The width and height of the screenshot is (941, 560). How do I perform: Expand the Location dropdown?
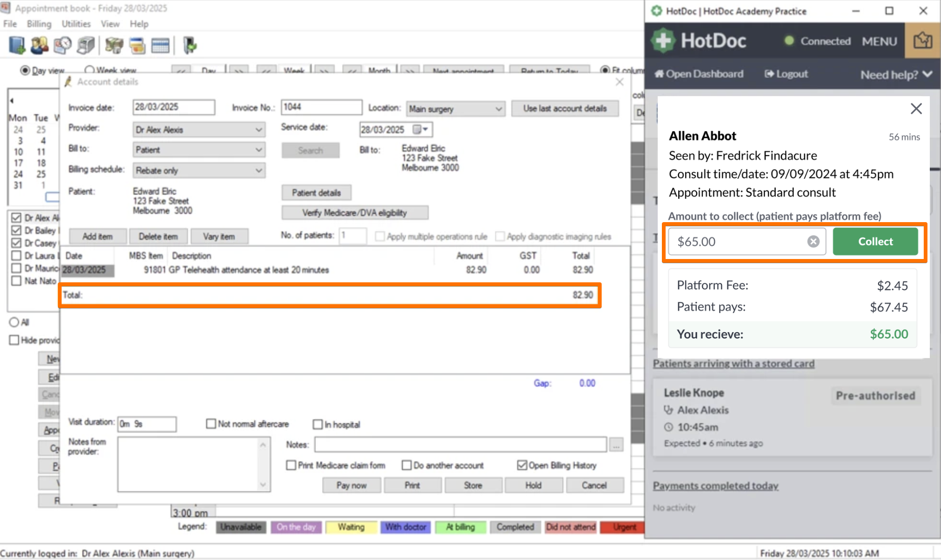[x=456, y=109]
